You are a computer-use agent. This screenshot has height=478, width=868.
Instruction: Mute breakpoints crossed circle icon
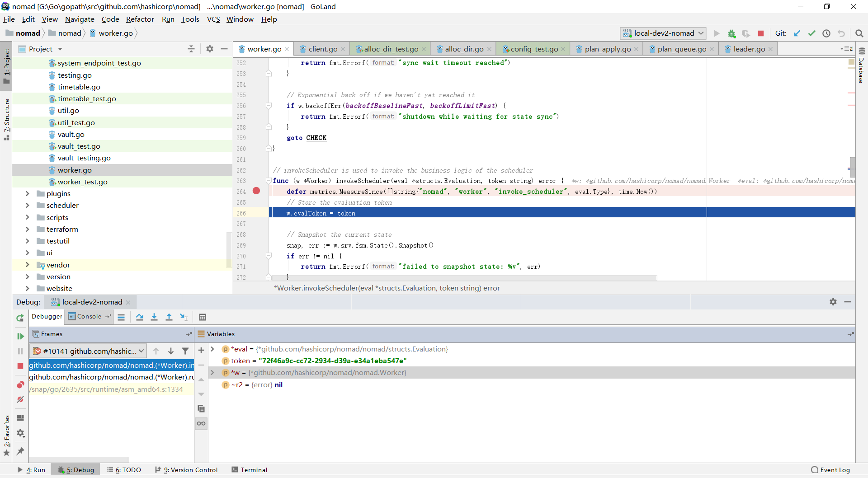pyautogui.click(x=20, y=399)
